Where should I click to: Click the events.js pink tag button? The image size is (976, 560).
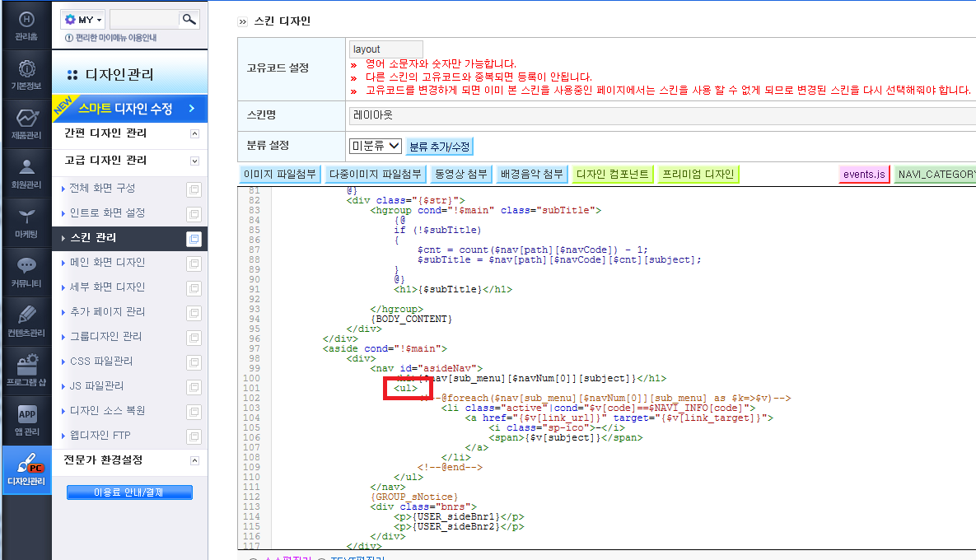864,175
